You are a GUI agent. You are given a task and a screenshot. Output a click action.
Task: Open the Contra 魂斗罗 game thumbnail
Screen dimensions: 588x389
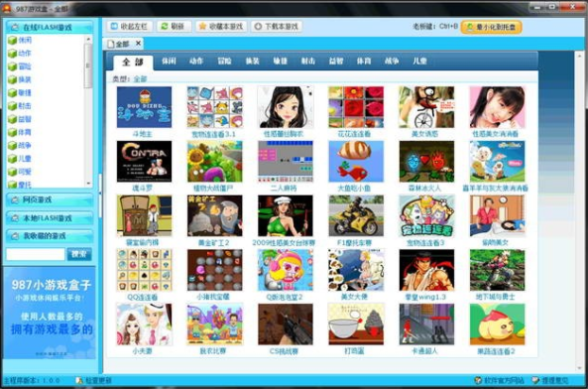point(144,162)
